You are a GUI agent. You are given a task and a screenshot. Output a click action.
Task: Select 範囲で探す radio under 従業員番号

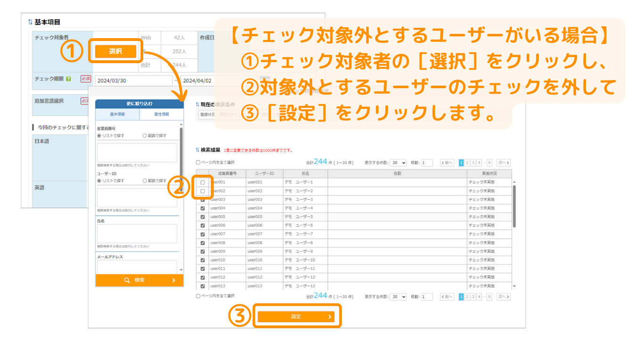(145, 136)
